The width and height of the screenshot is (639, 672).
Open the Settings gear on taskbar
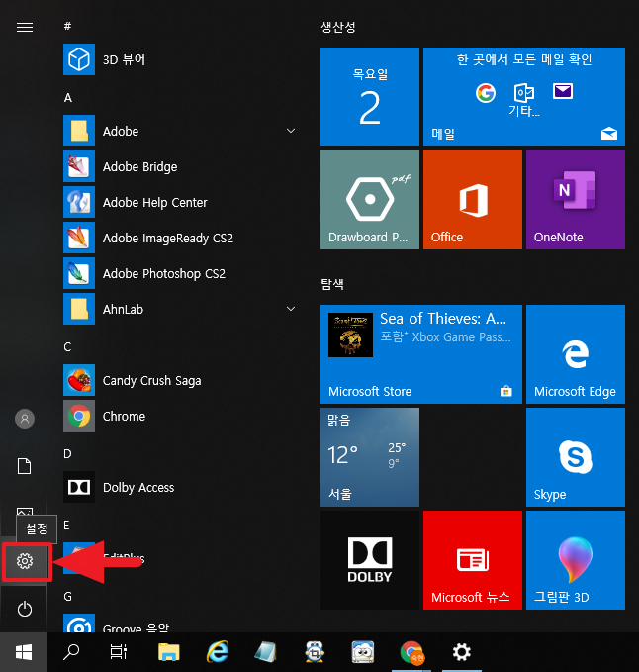click(461, 652)
